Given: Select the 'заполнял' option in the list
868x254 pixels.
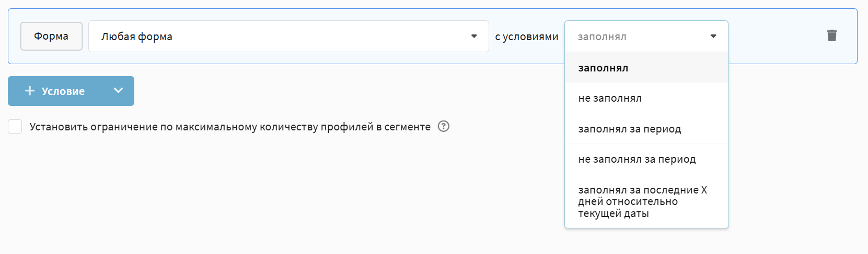Looking at the screenshot, I should pyautogui.click(x=603, y=68).
